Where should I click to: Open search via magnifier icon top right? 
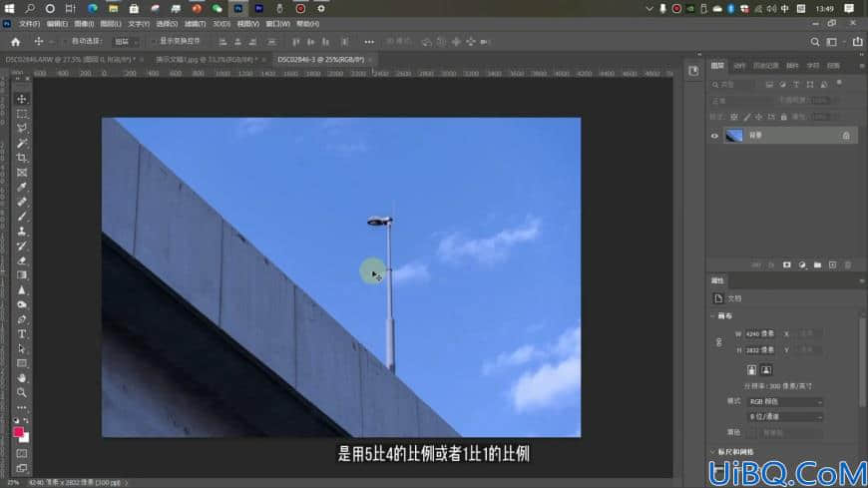click(x=815, y=42)
